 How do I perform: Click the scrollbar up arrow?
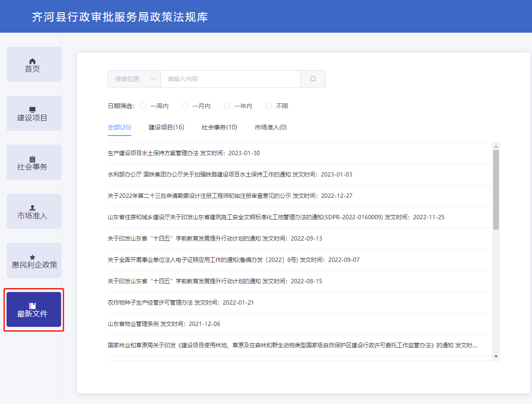496,146
